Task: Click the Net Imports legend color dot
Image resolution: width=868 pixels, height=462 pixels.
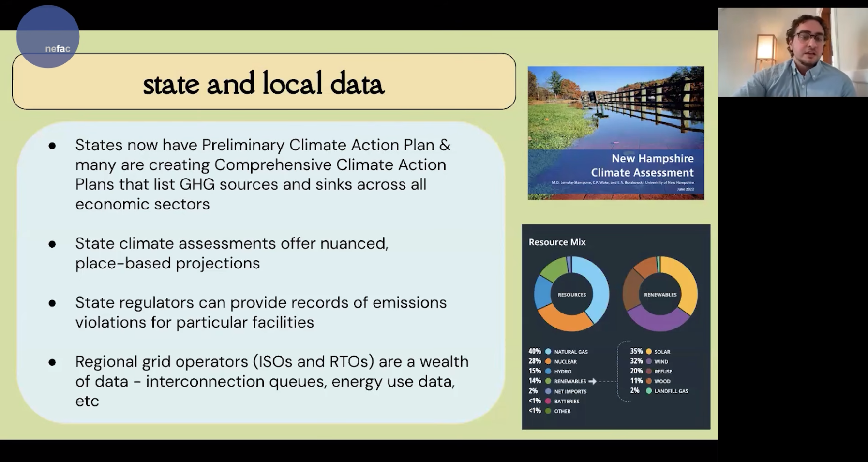Action: pyautogui.click(x=548, y=391)
